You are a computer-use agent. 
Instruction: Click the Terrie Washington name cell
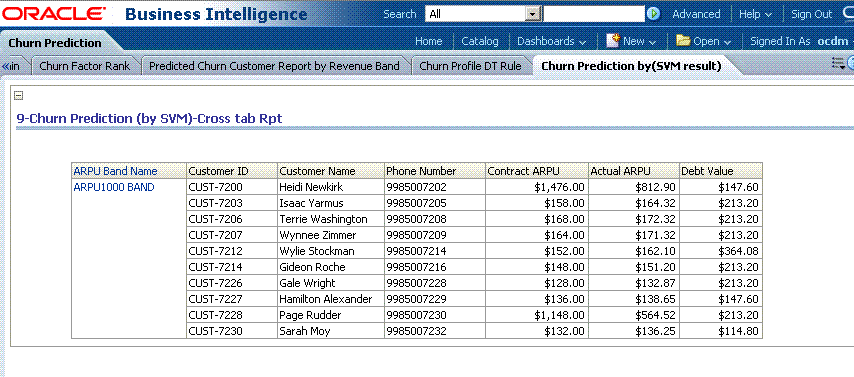coord(331,219)
